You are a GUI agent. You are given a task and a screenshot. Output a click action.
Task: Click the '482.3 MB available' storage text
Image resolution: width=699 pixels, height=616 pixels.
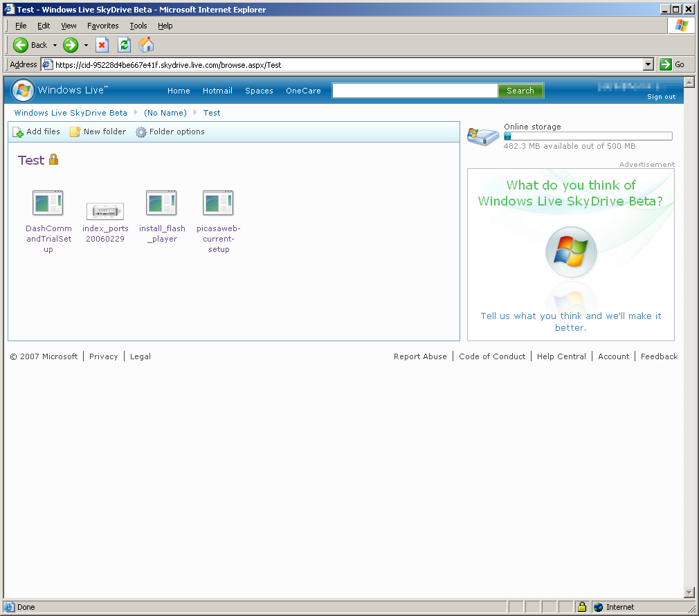click(570, 146)
